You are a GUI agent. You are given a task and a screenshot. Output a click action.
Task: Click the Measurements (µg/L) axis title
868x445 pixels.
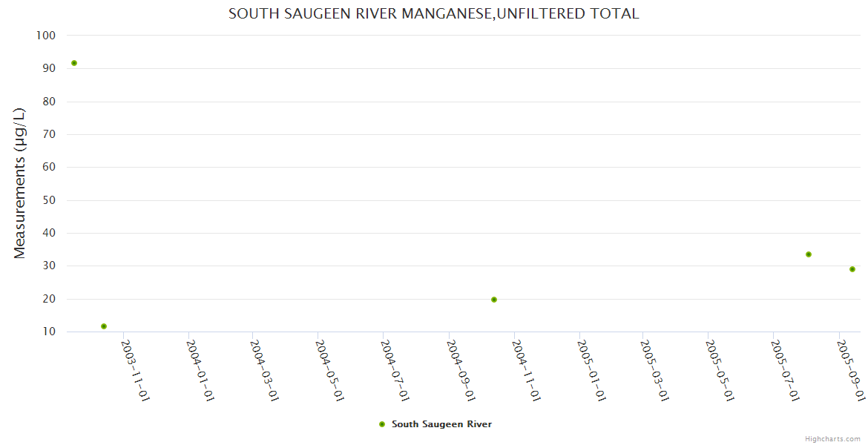pos(20,183)
